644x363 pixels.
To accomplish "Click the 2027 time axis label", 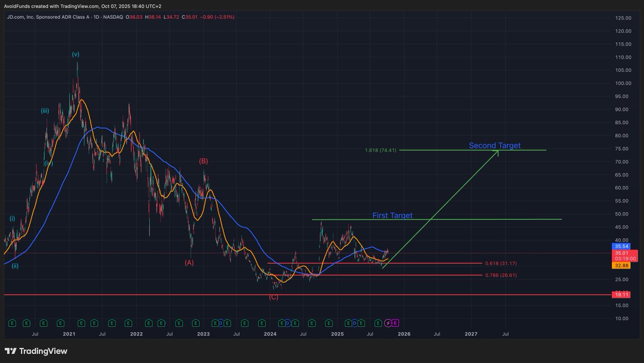I will pyautogui.click(x=471, y=334).
